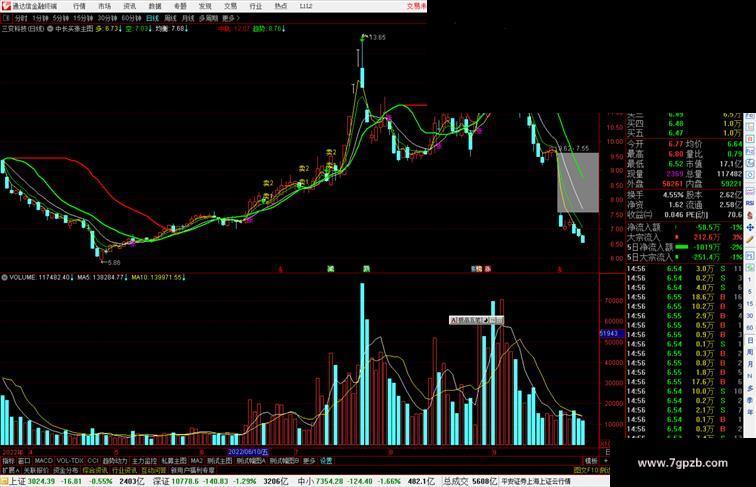Viewport: 756px width, 487px height.
Task: Select the 月线 monthly period
Action: point(188,18)
